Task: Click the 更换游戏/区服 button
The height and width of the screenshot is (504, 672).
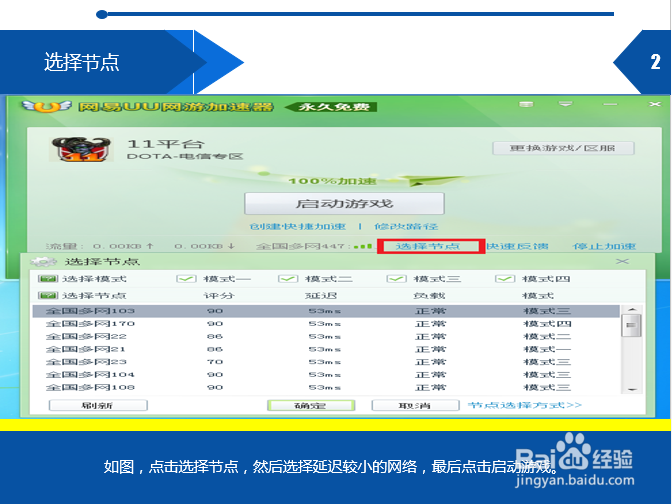Action: [x=563, y=148]
